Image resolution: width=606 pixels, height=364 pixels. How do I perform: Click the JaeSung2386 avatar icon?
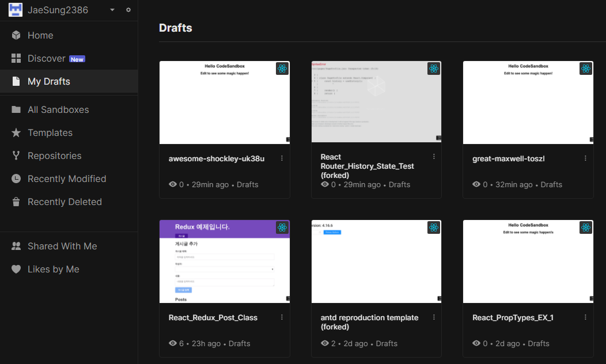(x=16, y=10)
